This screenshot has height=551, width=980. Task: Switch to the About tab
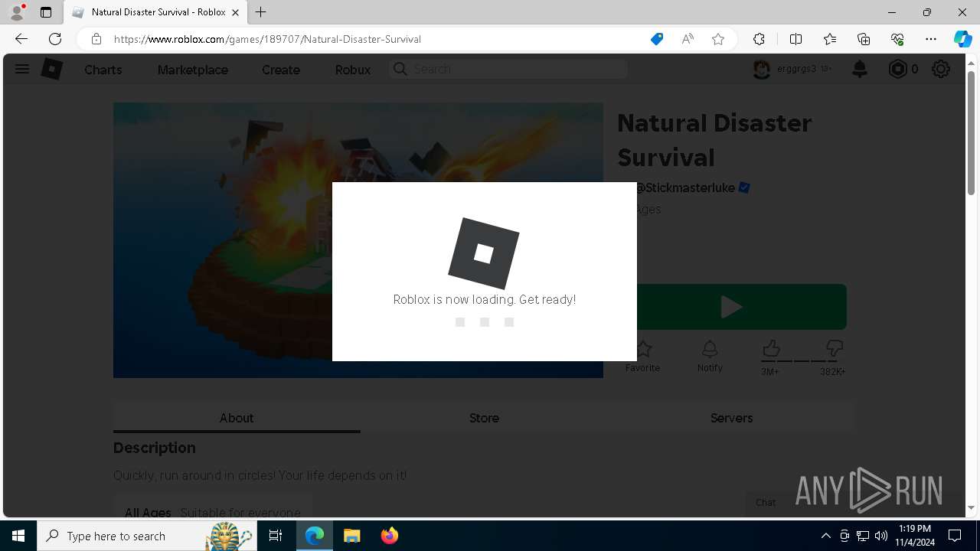[x=237, y=418]
